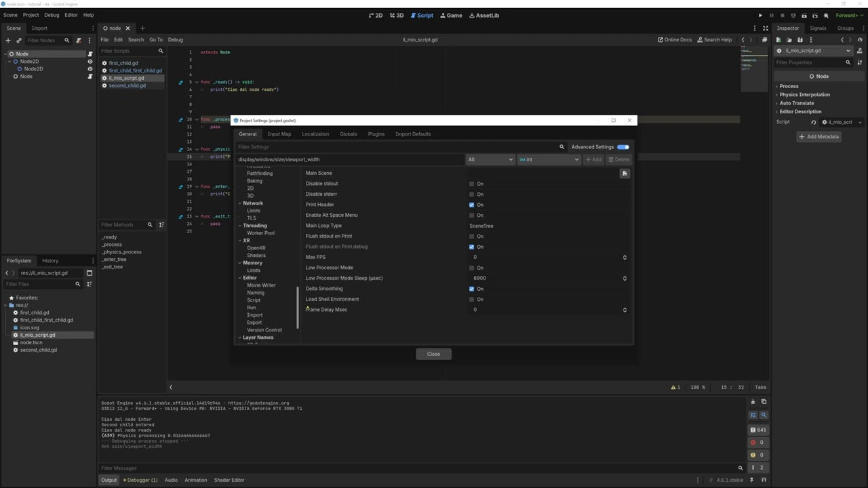Toggle distraction-free mode icon
This screenshot has width=868, height=488.
(x=766, y=28)
